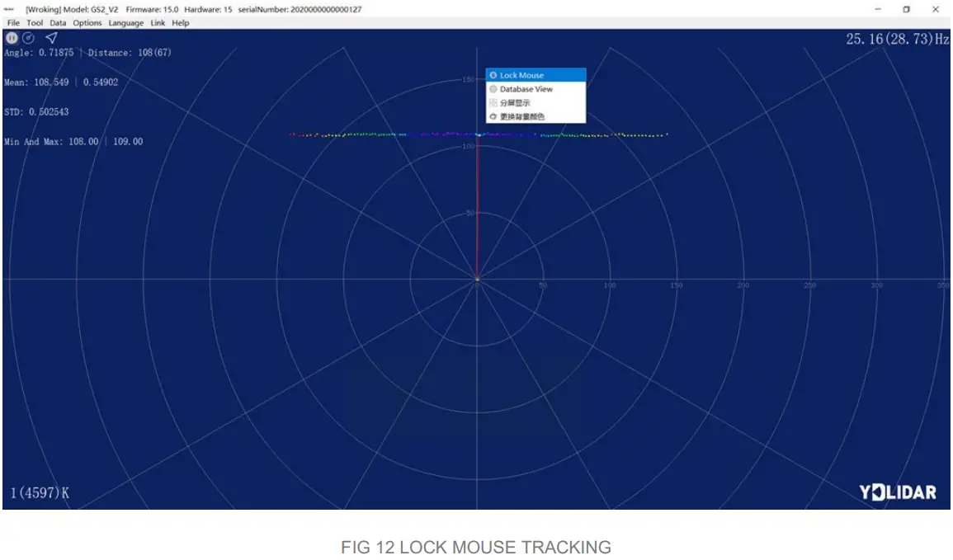The width and height of the screenshot is (953, 560).
Task: Open the Help menu
Action: (178, 22)
